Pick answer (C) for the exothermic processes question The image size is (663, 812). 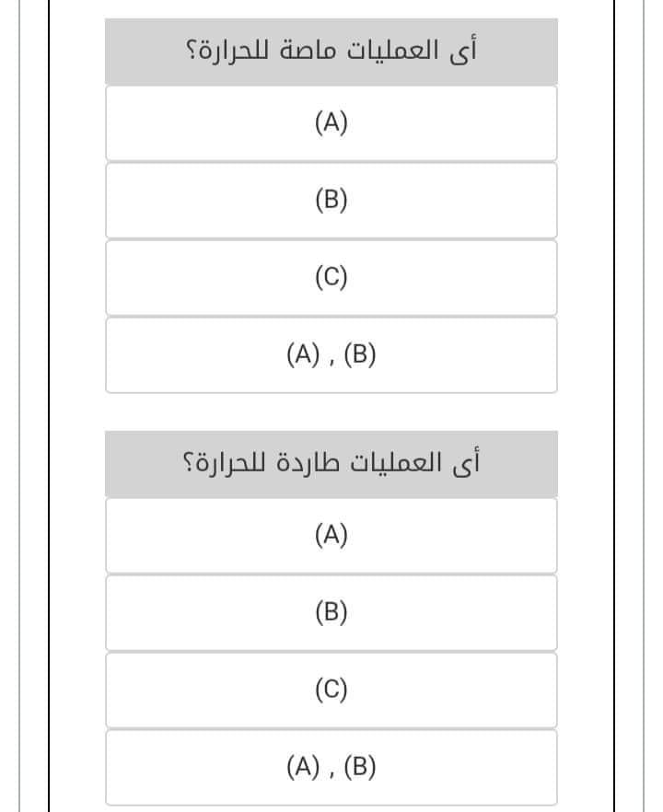(x=331, y=690)
